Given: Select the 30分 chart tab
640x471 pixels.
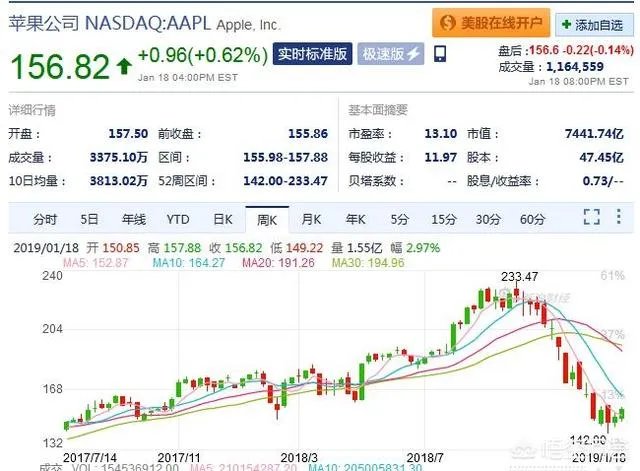Looking at the screenshot, I should [x=488, y=220].
